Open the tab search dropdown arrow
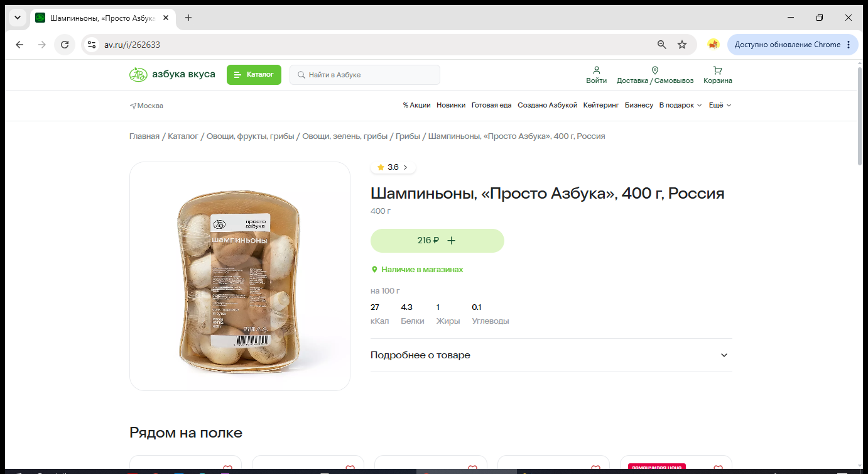The height and width of the screenshot is (474, 868). [18, 18]
